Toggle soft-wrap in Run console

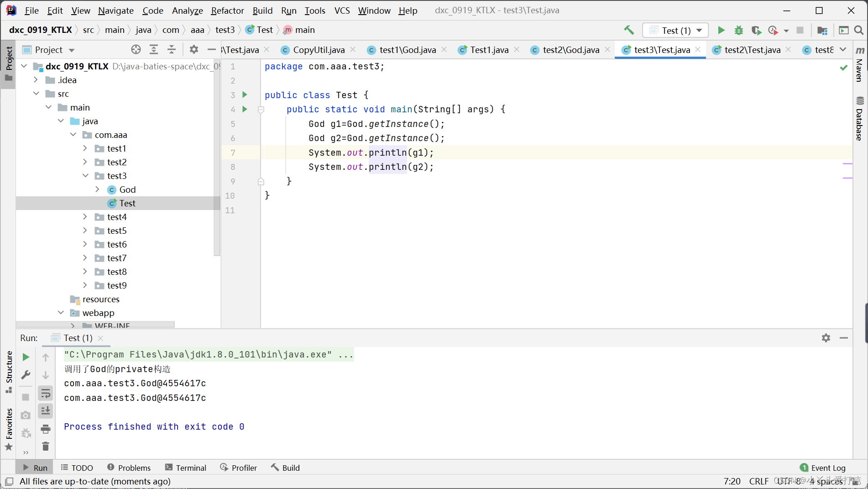click(46, 393)
